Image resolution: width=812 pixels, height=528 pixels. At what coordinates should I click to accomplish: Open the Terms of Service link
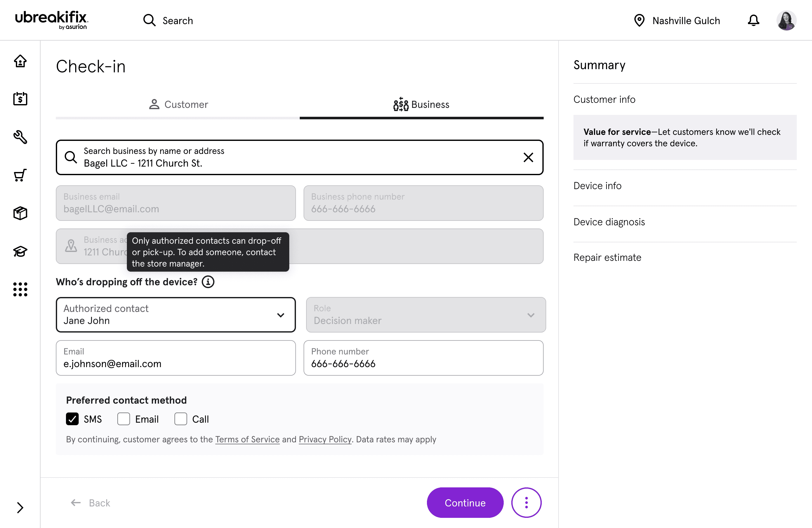pos(247,439)
